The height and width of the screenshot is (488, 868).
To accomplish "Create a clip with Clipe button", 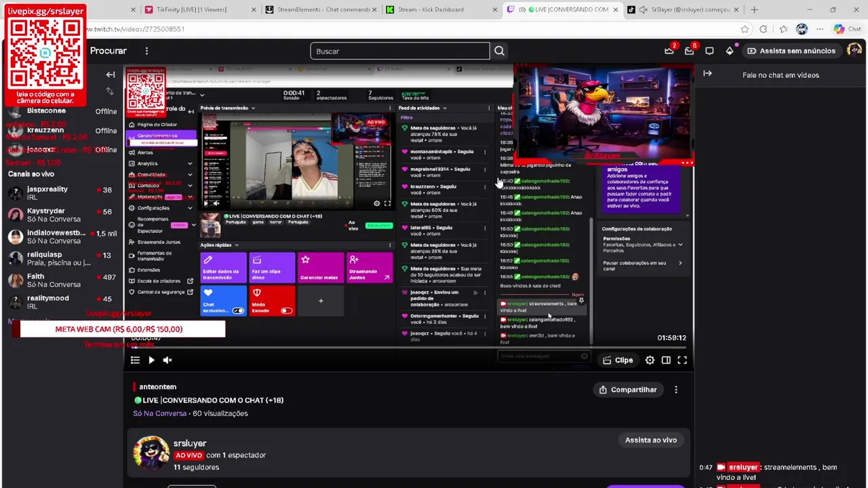I will point(618,361).
